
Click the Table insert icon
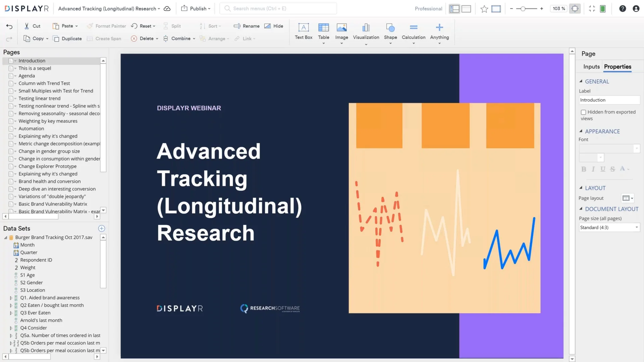(323, 27)
